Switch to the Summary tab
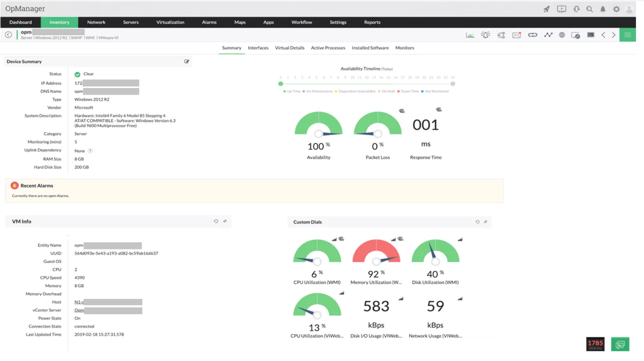Screen dimensions: 644x361 coord(231,48)
